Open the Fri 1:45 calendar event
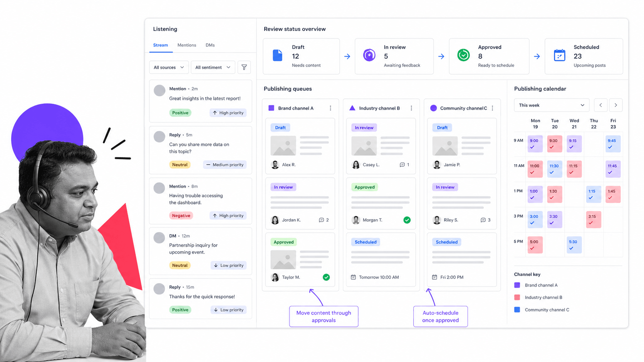 (613, 194)
